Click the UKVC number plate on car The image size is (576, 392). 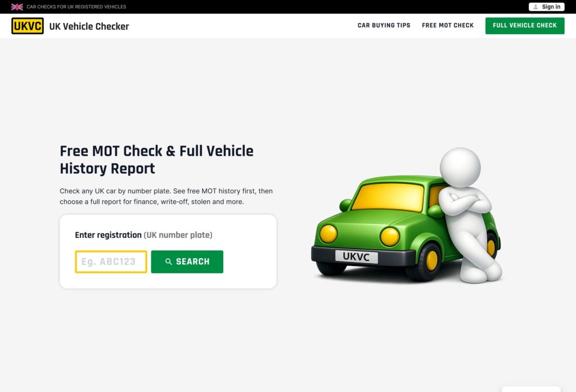point(356,256)
